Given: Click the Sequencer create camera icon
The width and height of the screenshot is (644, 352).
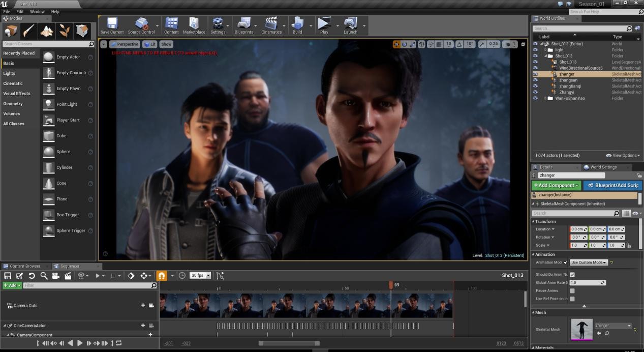Looking at the screenshot, I should (x=56, y=276).
